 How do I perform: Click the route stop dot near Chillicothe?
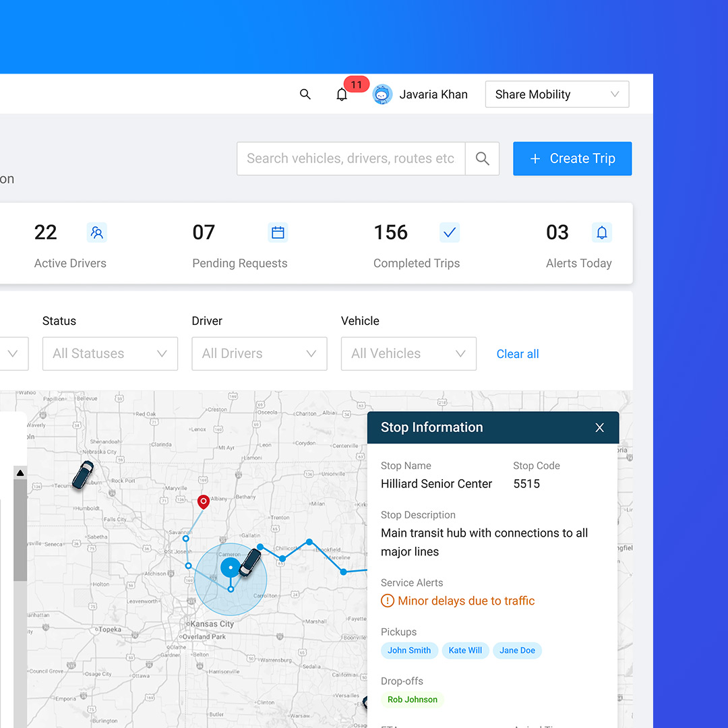tap(282, 559)
